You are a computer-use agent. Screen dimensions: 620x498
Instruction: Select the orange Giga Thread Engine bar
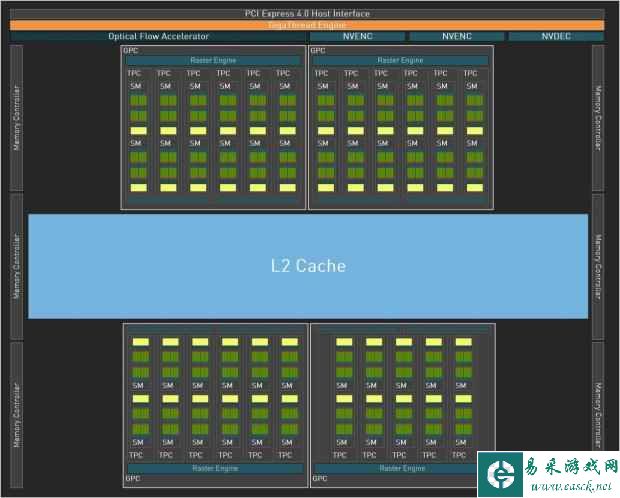click(x=307, y=25)
